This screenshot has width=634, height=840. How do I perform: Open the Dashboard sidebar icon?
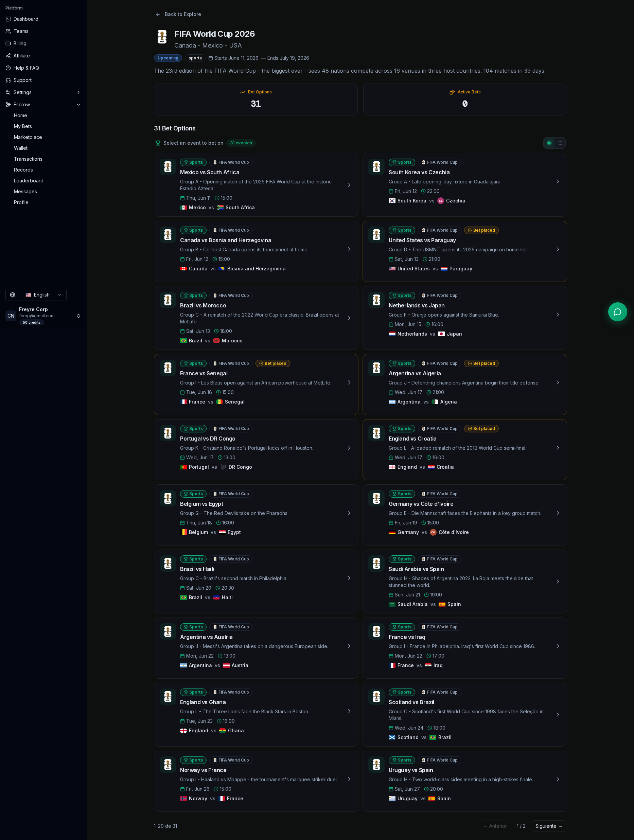[x=8, y=19]
